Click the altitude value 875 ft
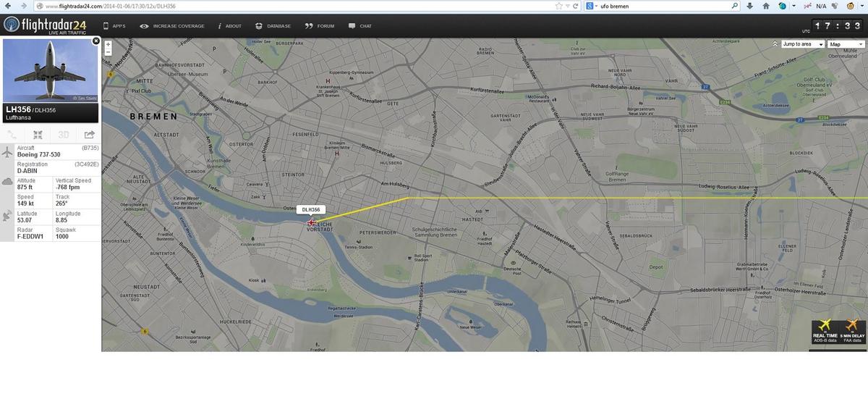Screen dimensions: 868x407 coord(26,188)
